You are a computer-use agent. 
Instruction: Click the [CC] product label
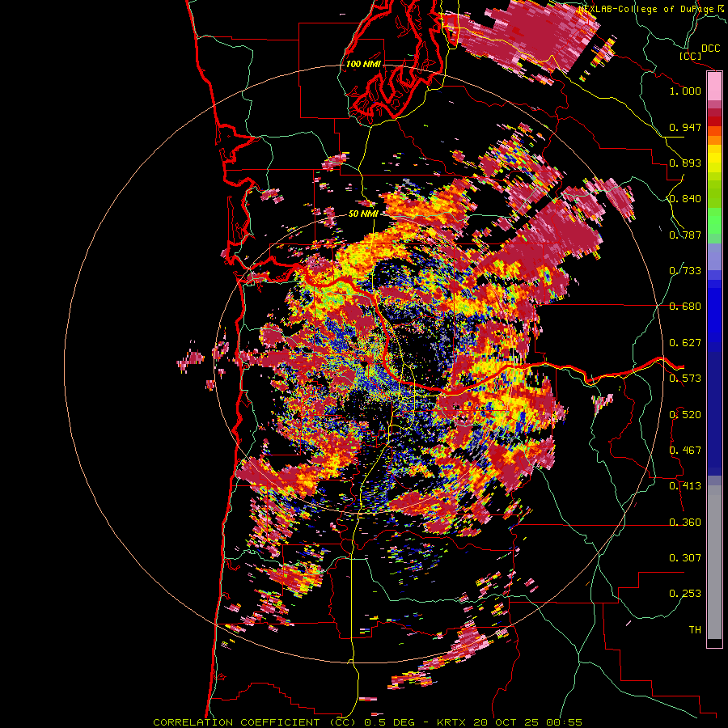[x=691, y=56]
